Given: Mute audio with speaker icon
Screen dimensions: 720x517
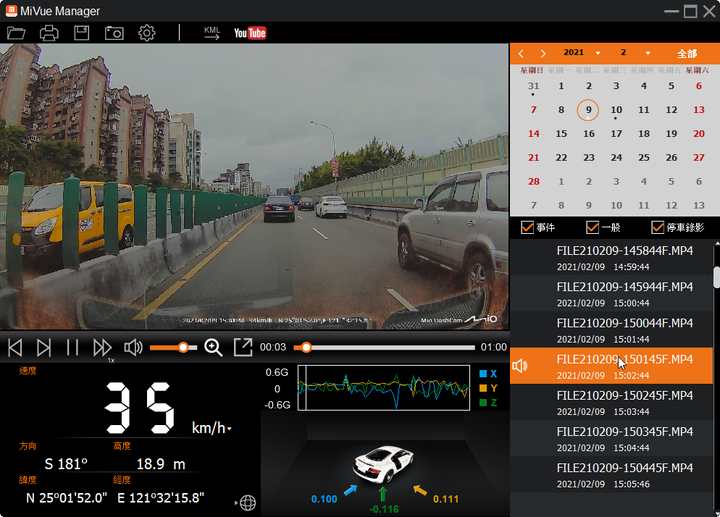Looking at the screenshot, I should pos(133,348).
